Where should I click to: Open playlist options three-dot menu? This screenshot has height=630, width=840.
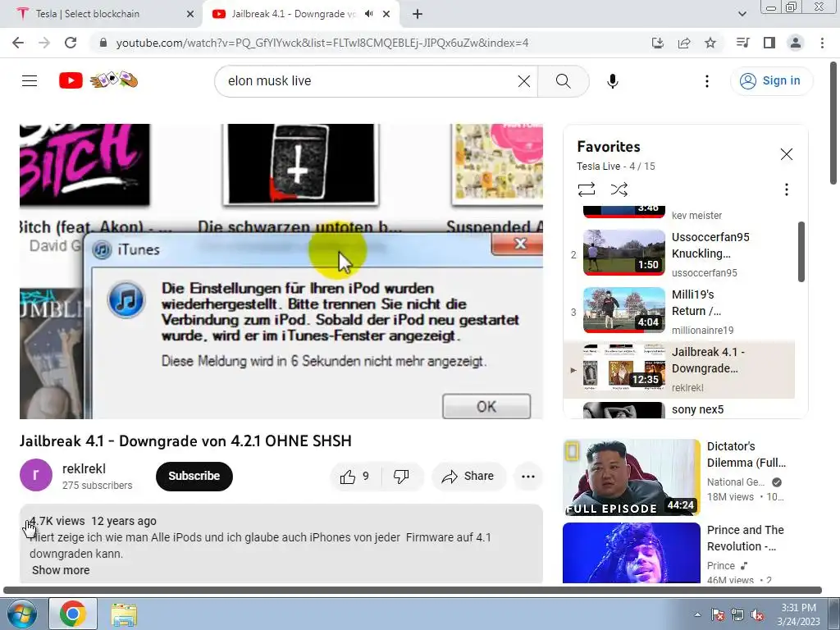coord(786,189)
